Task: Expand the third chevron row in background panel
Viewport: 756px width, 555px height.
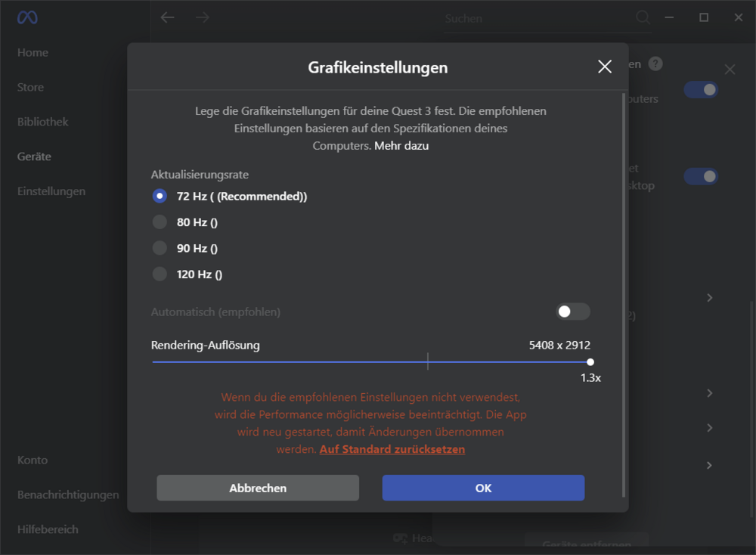Action: tap(709, 428)
